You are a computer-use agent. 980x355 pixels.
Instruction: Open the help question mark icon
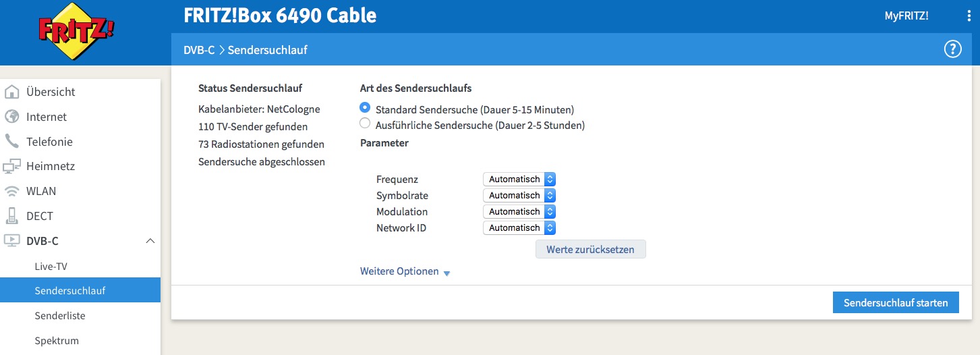952,49
